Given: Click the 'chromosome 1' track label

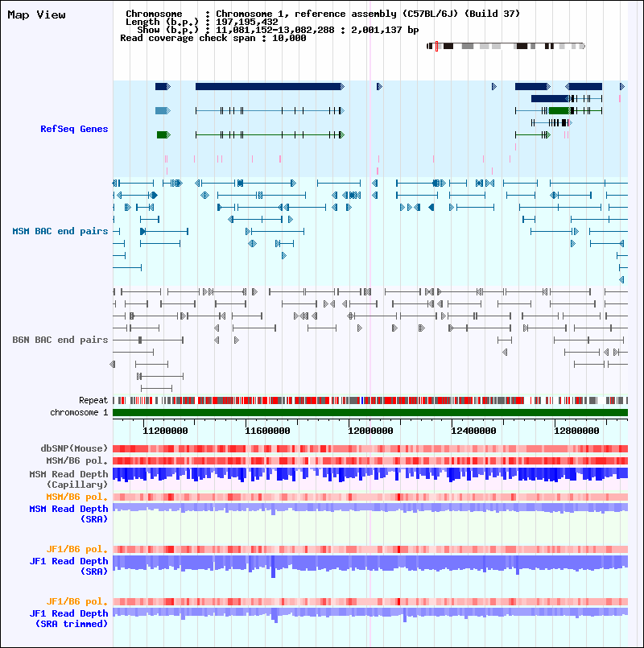Looking at the screenshot, I should click(79, 412).
